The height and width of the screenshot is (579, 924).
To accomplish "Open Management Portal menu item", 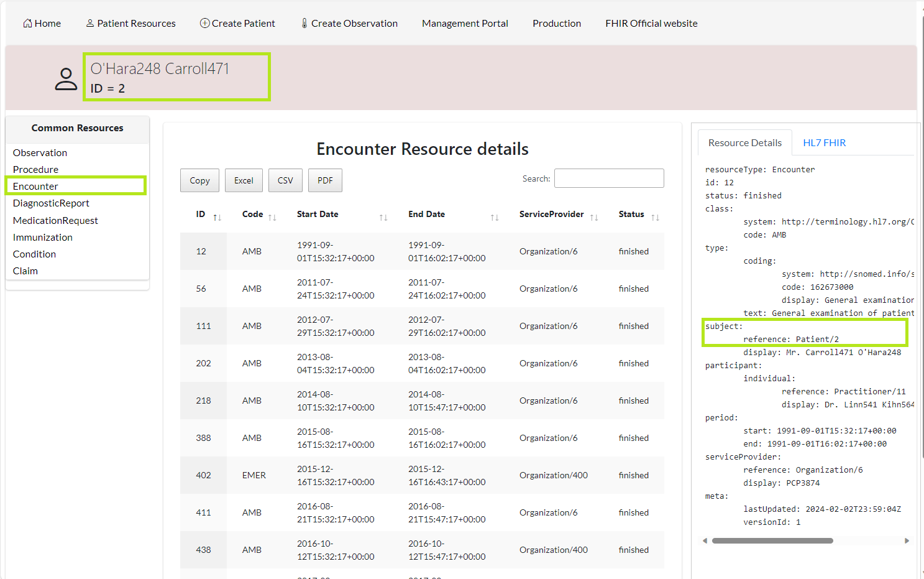I will [465, 23].
